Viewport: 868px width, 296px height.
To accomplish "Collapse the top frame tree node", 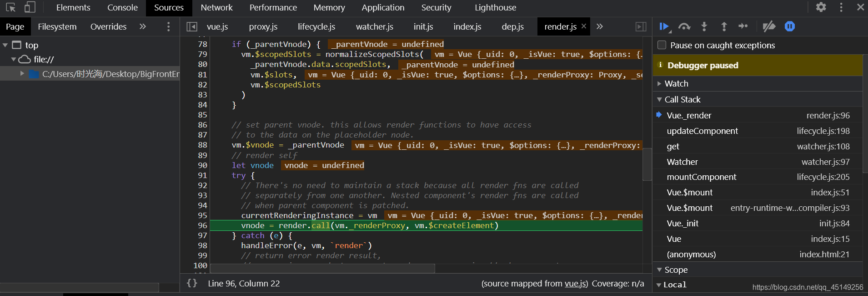I will click(5, 45).
